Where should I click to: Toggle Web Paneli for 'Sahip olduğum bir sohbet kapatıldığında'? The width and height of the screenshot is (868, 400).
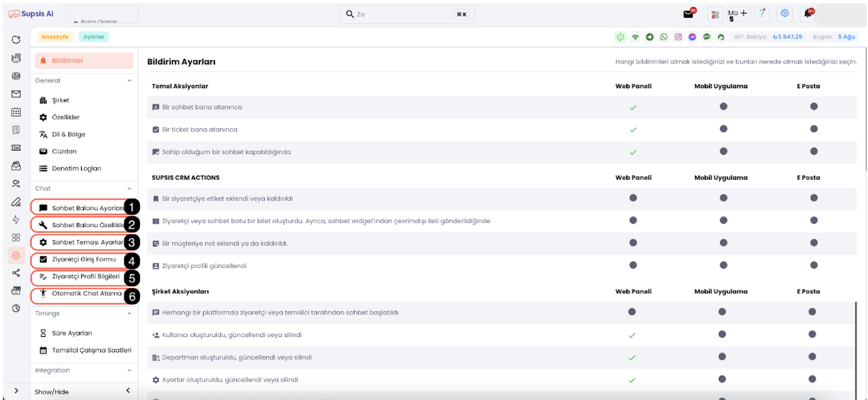(633, 152)
